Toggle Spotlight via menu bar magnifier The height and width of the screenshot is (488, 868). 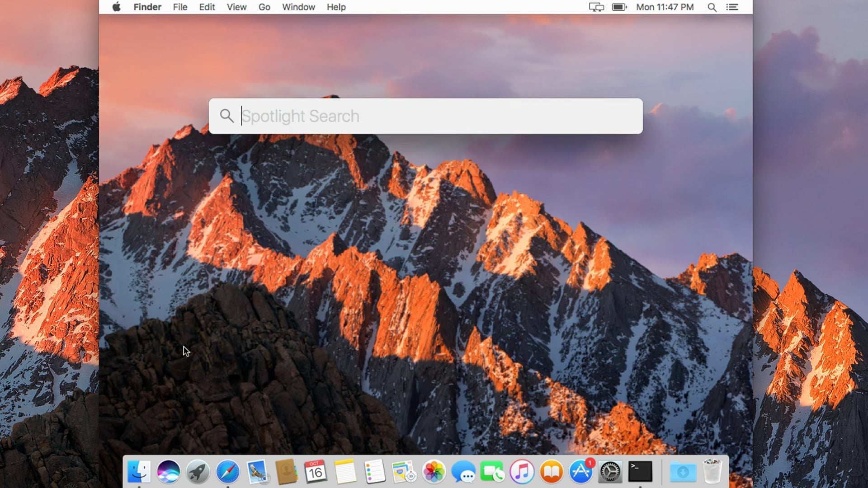[712, 7]
